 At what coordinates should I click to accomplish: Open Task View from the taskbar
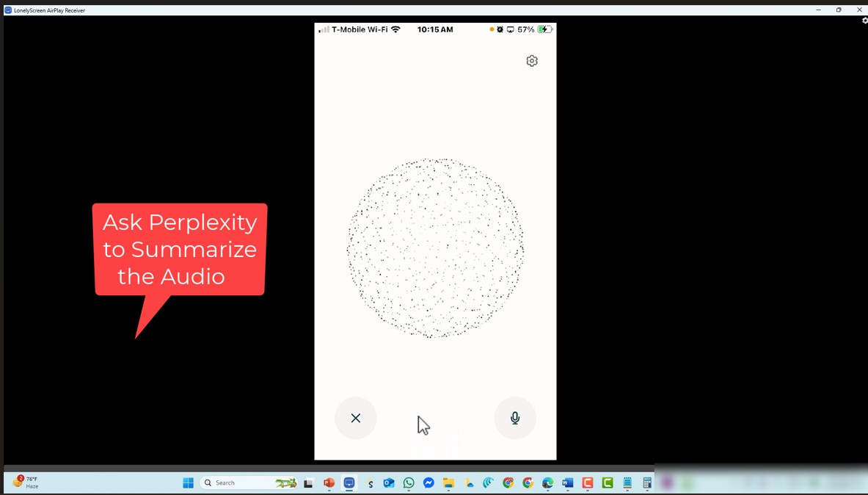click(309, 483)
